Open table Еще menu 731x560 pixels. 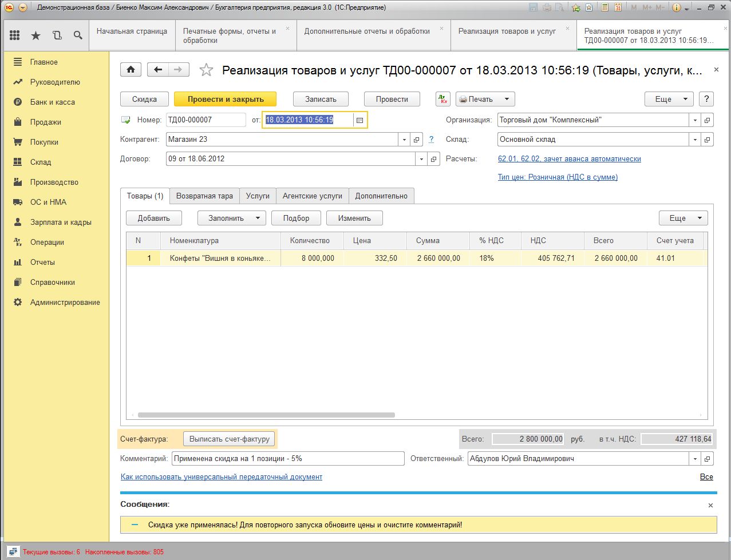pos(683,218)
